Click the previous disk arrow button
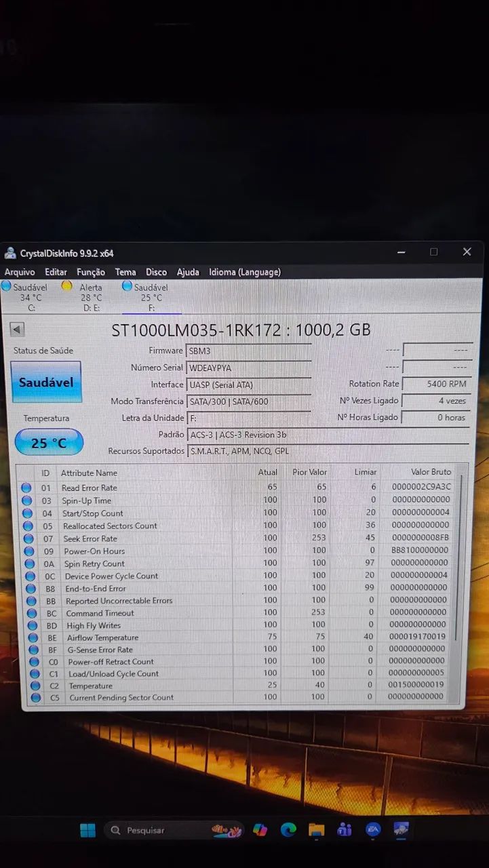 [x=17, y=330]
